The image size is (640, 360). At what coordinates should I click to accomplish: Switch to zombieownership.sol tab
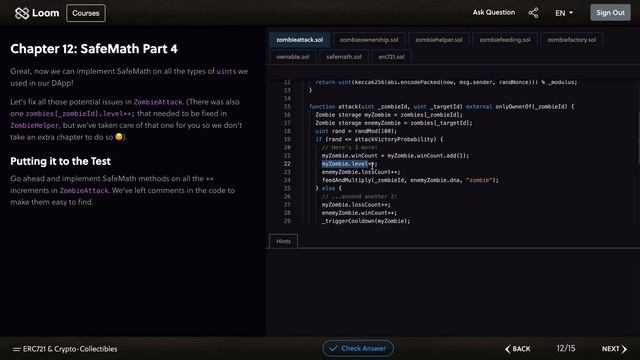click(x=369, y=40)
